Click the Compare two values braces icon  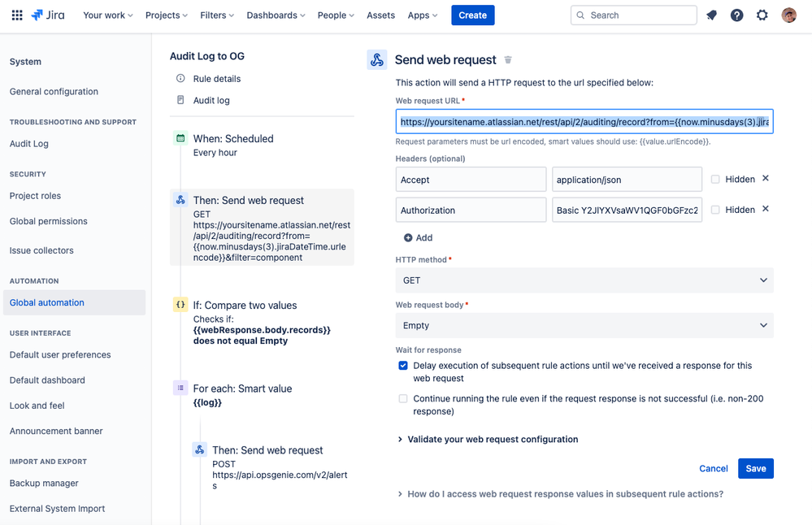(180, 305)
